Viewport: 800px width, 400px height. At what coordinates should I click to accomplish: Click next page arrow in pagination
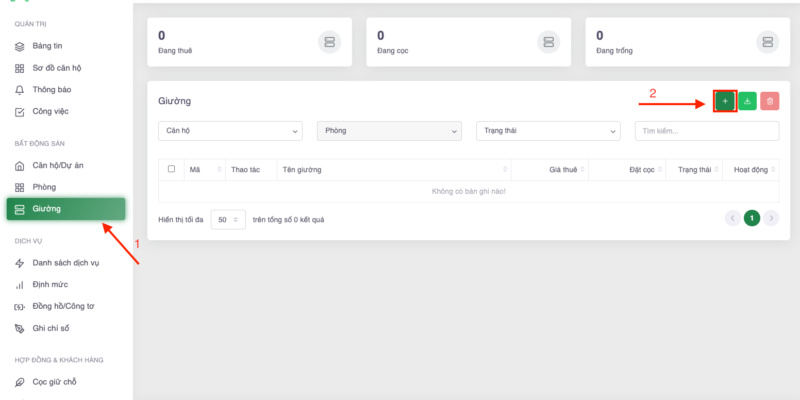pyautogui.click(x=771, y=218)
